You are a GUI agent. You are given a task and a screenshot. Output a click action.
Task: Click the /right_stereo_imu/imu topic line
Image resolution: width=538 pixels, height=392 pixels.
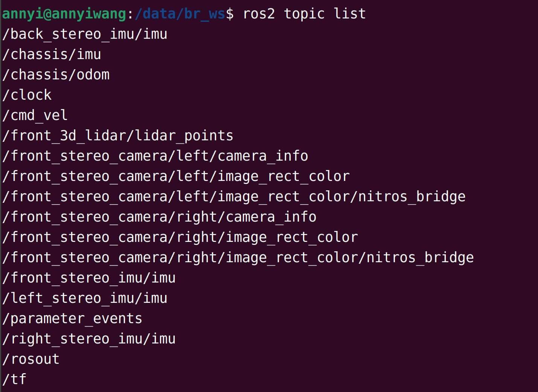pyautogui.click(x=89, y=339)
